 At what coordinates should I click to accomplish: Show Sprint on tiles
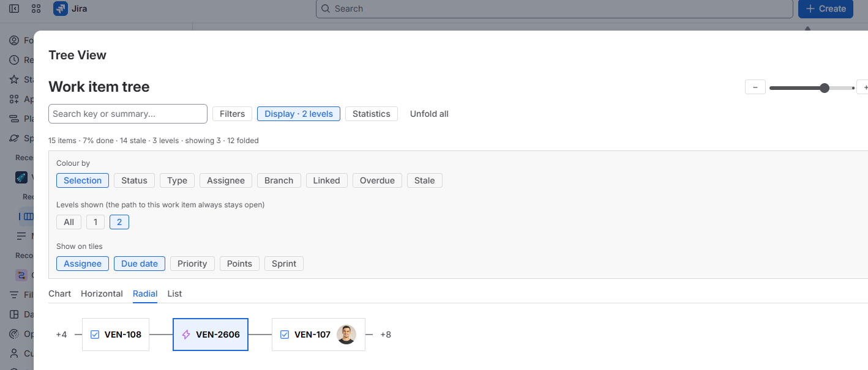pyautogui.click(x=284, y=264)
